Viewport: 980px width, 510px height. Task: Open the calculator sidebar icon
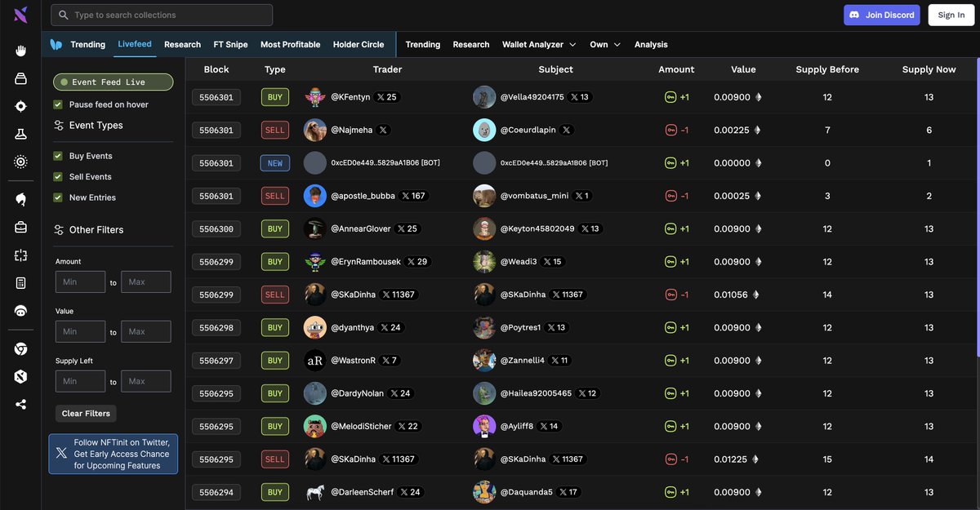click(20, 283)
